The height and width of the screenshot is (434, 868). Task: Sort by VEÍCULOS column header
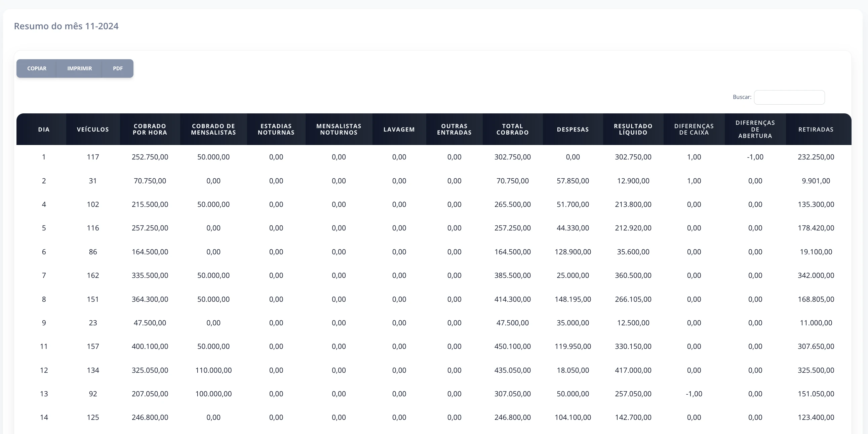coord(93,129)
